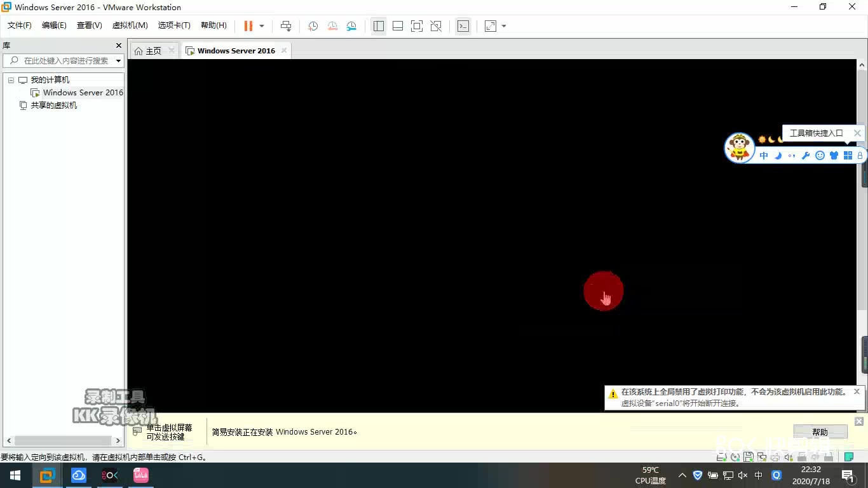Open the stretch display dropdown arrow
The width and height of the screenshot is (868, 488).
coord(504,26)
